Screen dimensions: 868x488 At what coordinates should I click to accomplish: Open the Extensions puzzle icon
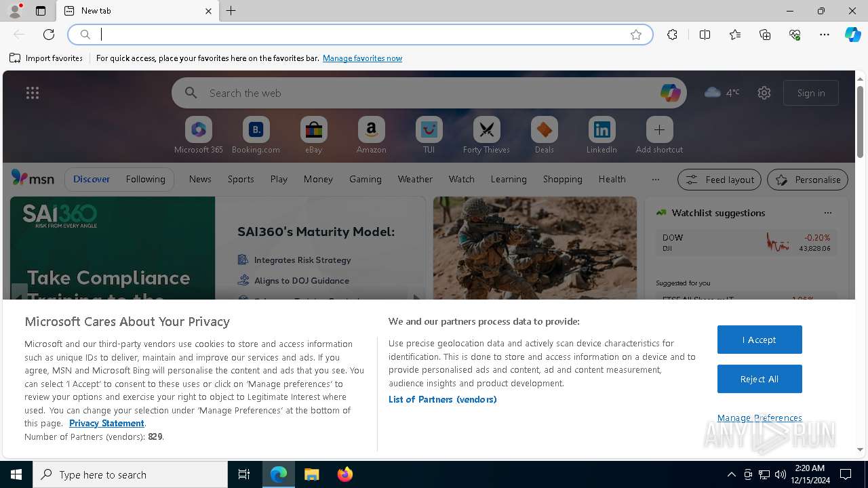[672, 35]
